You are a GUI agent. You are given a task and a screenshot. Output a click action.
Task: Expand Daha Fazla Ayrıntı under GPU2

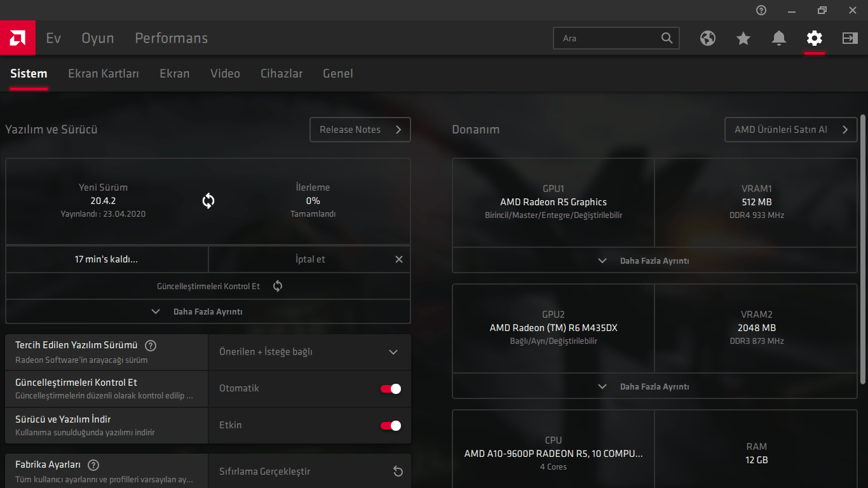654,386
